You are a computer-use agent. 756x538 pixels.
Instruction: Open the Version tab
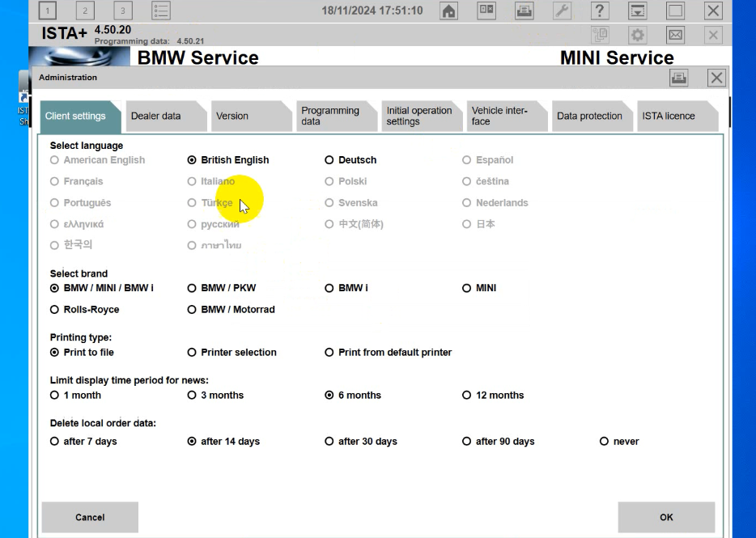point(251,116)
